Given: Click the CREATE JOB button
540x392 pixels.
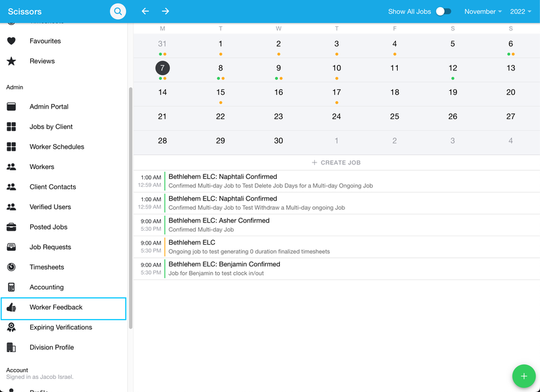Looking at the screenshot, I should tap(337, 162).
